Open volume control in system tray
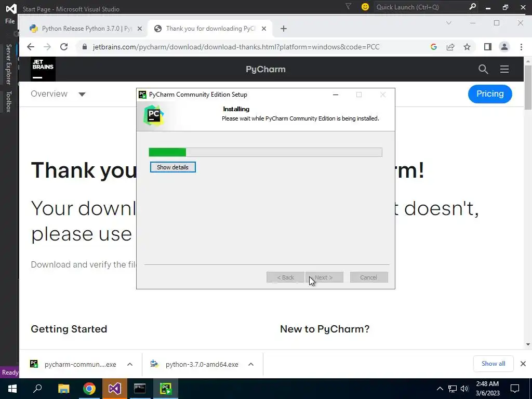The width and height of the screenshot is (532, 399). pos(464,389)
